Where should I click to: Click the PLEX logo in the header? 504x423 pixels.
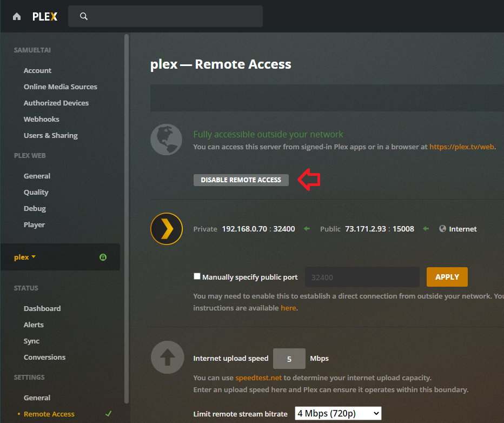[x=45, y=17]
